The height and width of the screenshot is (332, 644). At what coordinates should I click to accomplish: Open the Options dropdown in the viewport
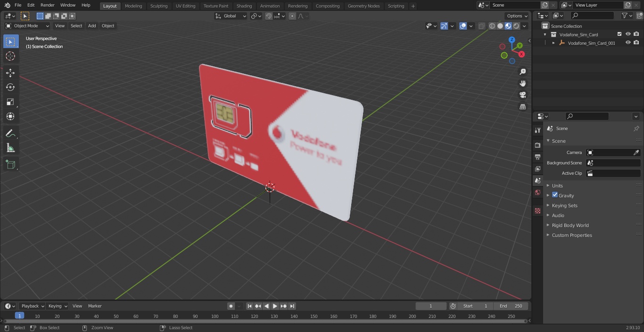(x=517, y=16)
